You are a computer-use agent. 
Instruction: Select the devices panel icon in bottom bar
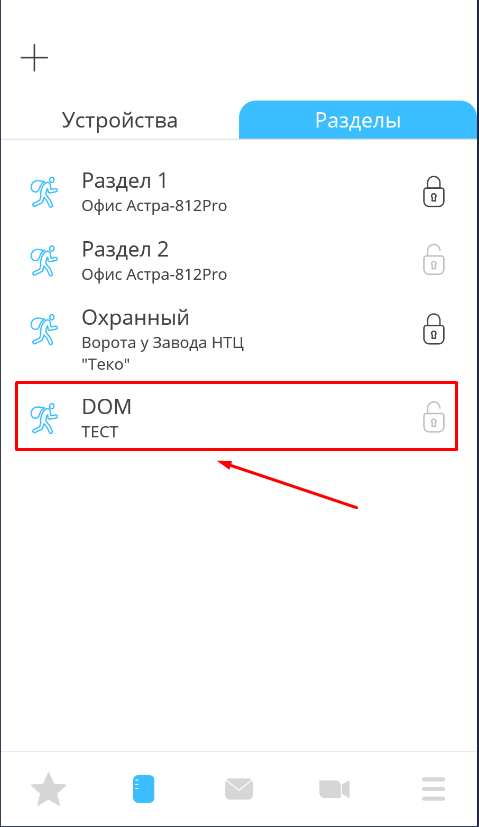tap(143, 789)
